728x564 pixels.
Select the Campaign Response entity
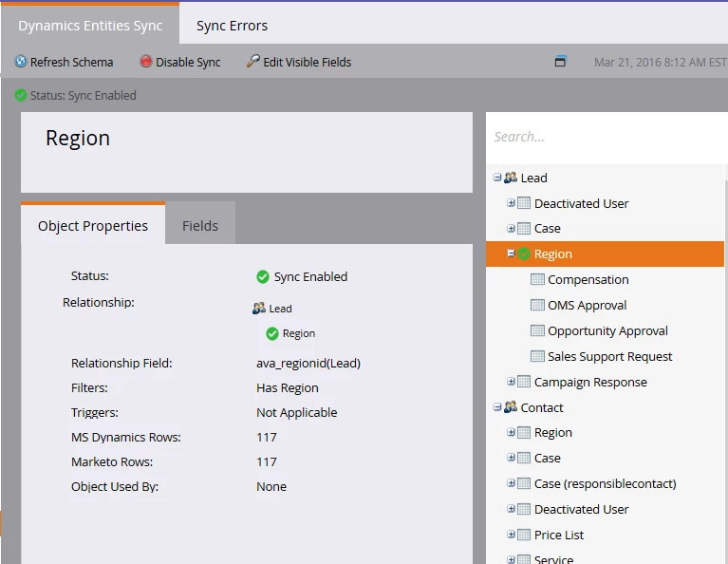(590, 382)
